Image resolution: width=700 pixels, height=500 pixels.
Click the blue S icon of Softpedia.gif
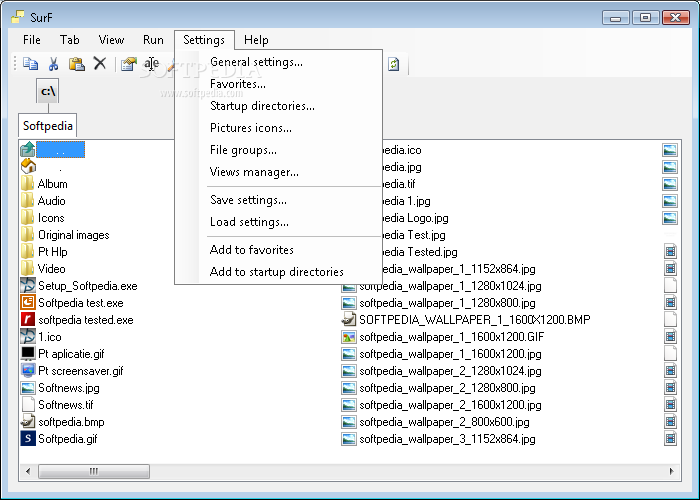[28, 438]
